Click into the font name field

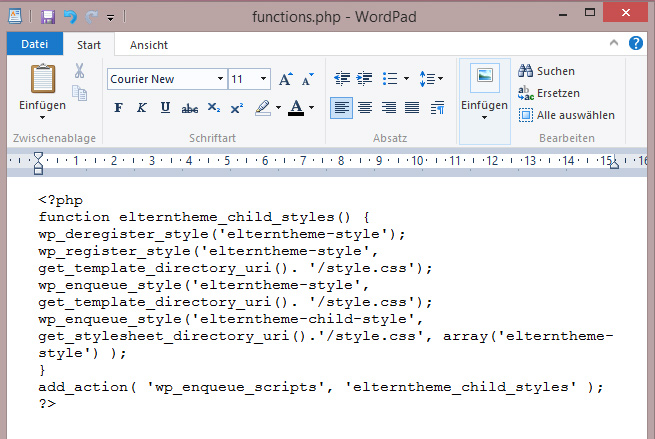(162, 79)
